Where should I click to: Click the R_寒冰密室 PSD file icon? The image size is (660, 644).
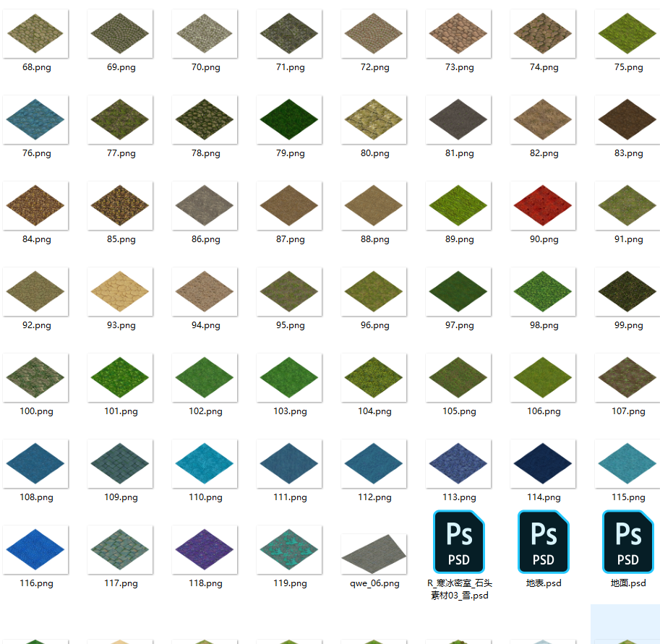point(459,541)
